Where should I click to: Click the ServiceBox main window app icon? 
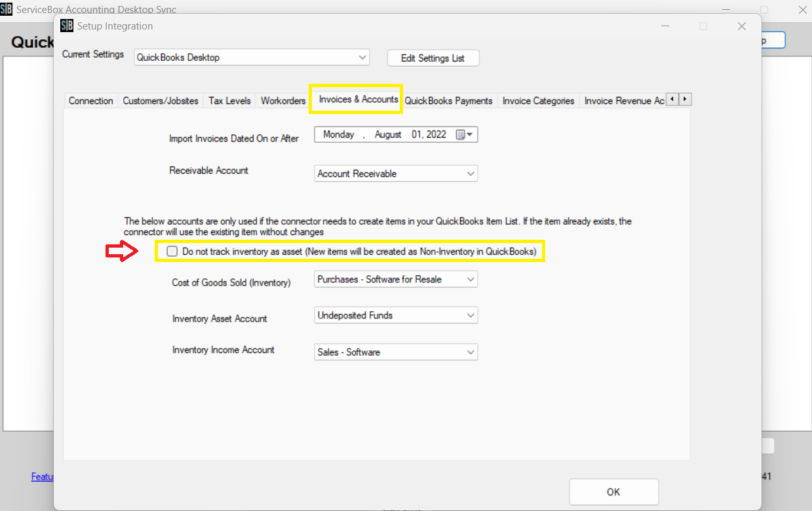[x=7, y=10]
